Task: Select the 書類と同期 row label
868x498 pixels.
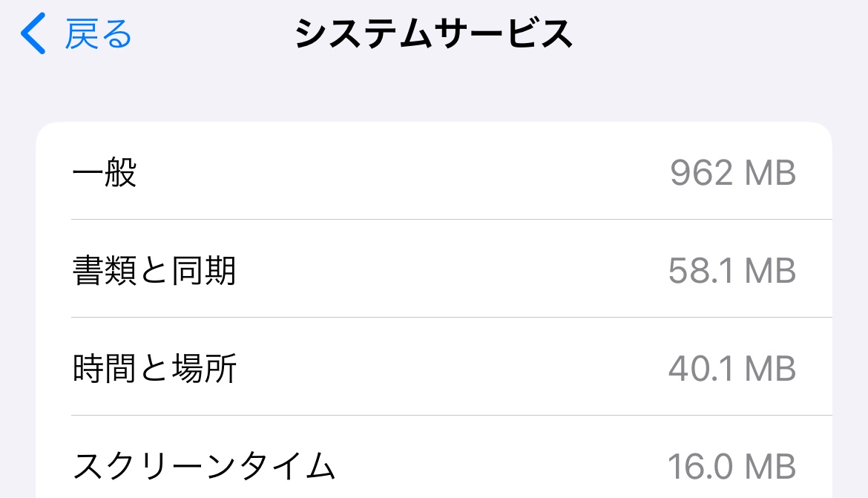Action: click(x=154, y=271)
